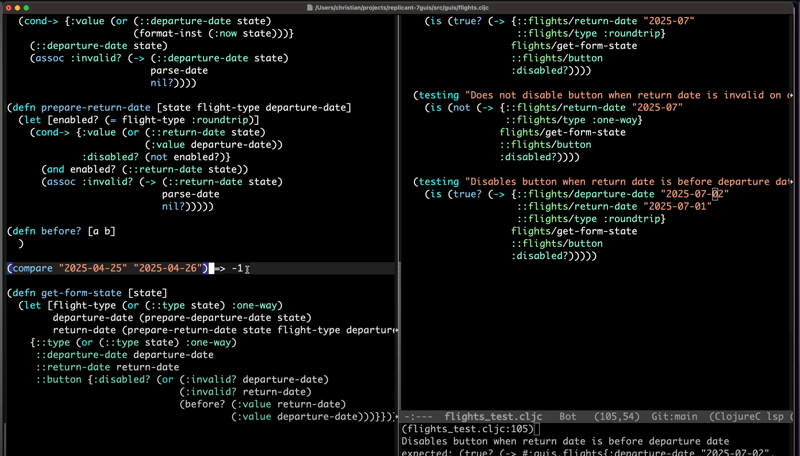Click the Bot scroll position indicator
This screenshot has height=456, width=800.
tap(567, 416)
